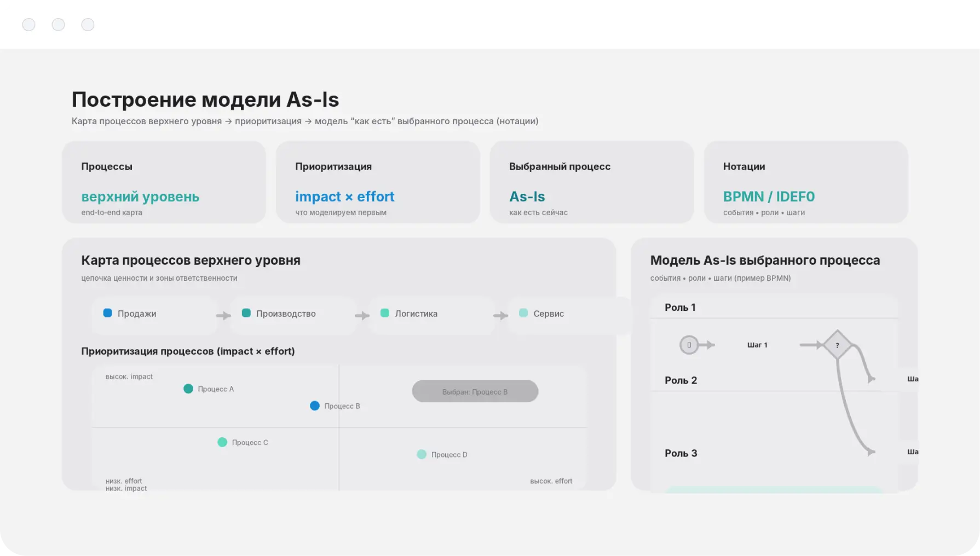Click the BPMN decision gateway diamond
Screen dimensions: 980x556
pos(837,345)
